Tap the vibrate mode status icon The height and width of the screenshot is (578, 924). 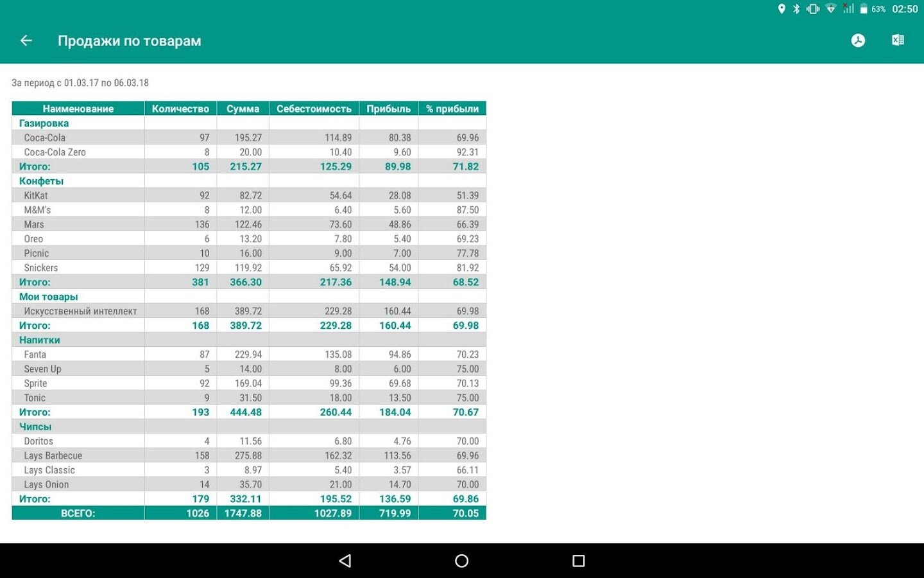point(813,9)
